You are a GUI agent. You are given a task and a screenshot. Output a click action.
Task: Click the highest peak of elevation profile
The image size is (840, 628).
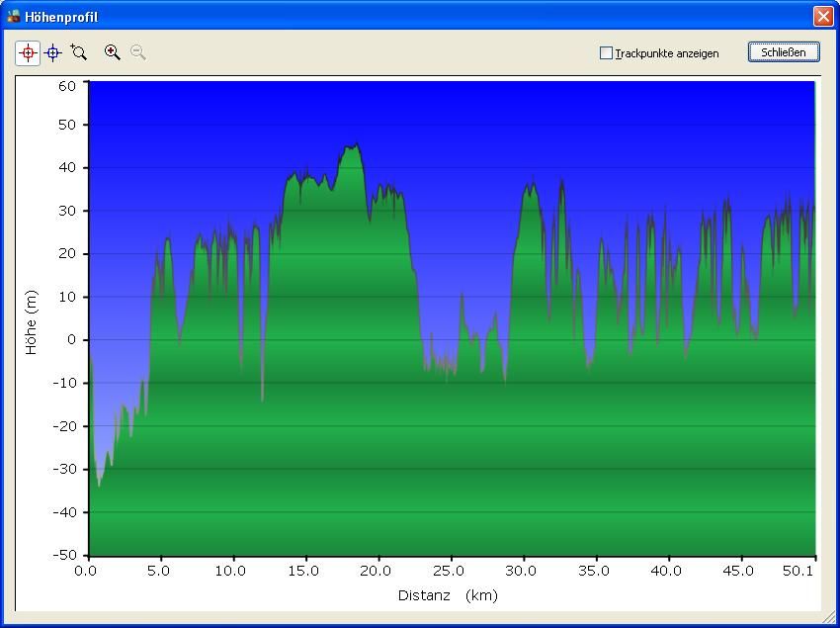point(353,145)
